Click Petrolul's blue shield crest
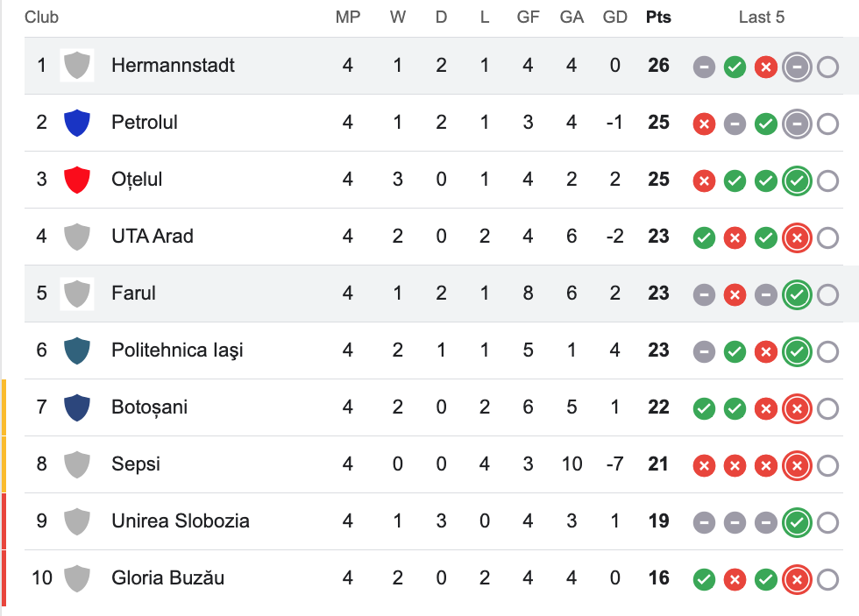Viewport: 859px width, 616px height. click(x=77, y=122)
